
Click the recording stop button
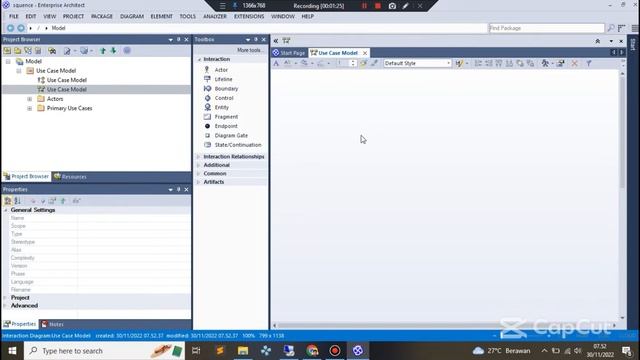click(x=378, y=6)
